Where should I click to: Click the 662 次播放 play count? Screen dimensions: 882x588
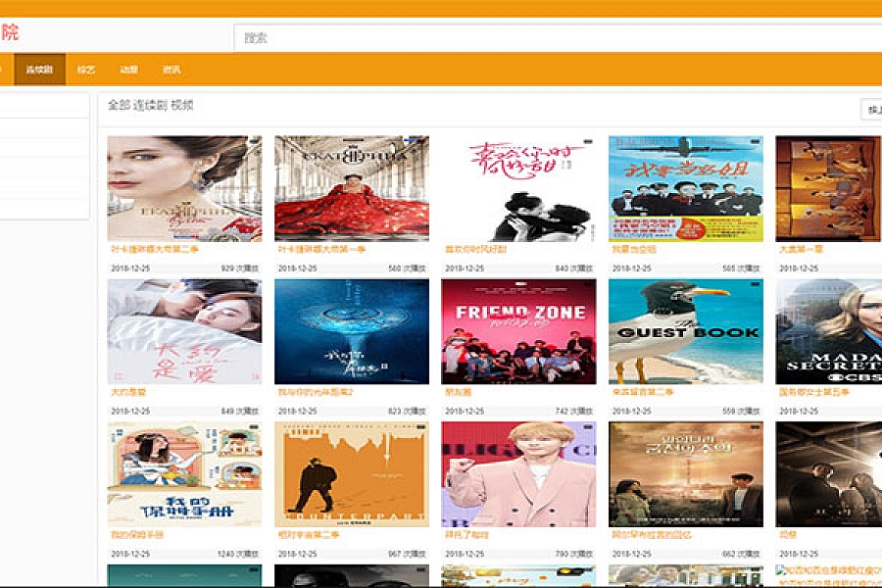(741, 555)
